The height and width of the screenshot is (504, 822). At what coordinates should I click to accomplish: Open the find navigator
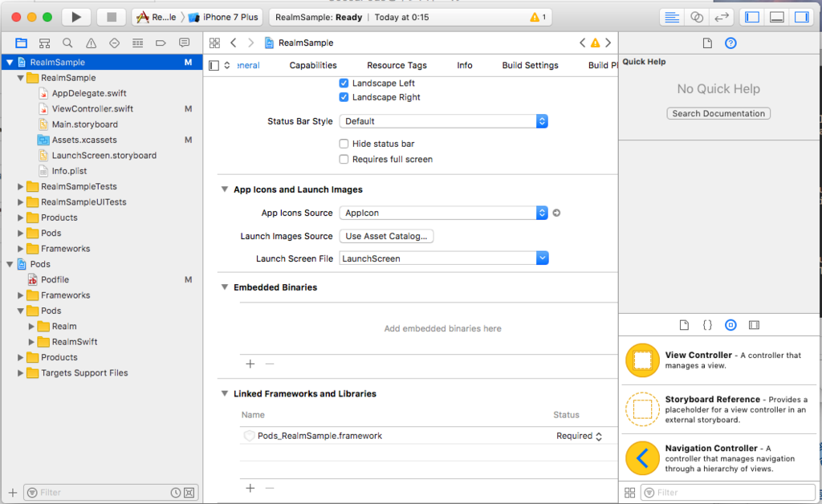coord(67,43)
